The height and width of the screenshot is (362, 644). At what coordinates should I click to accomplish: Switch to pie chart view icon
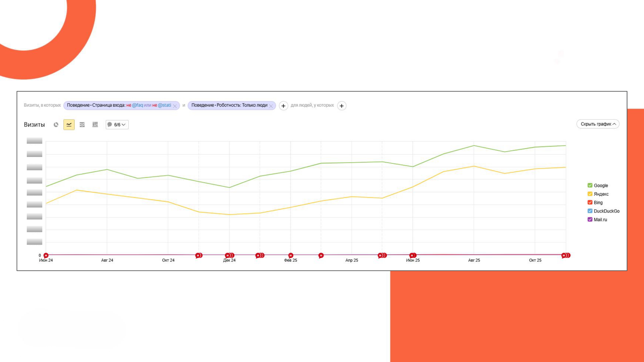click(56, 124)
